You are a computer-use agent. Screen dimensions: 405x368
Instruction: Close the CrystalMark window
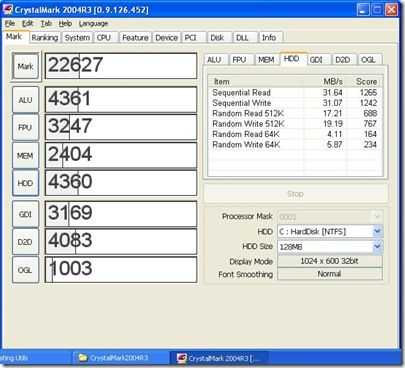coord(391,9)
